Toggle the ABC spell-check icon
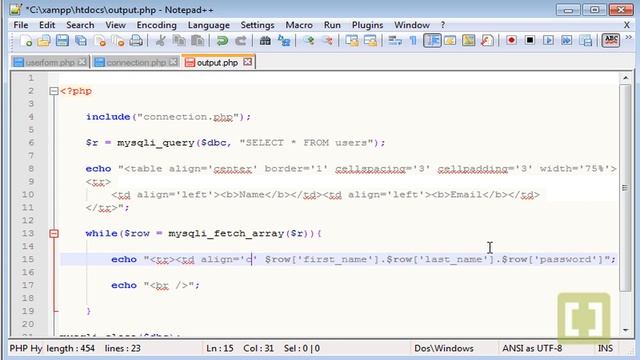This screenshot has width=640, height=360. pos(611,40)
